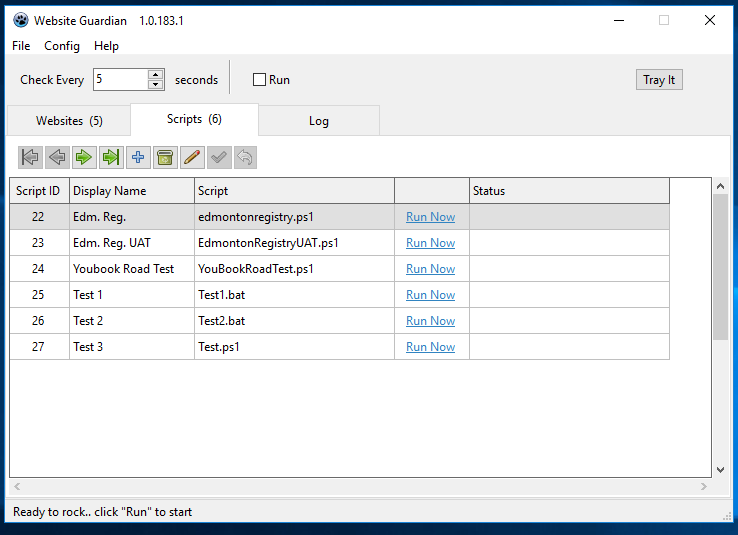Go to previous script record
The width and height of the screenshot is (738, 535).
click(x=57, y=157)
